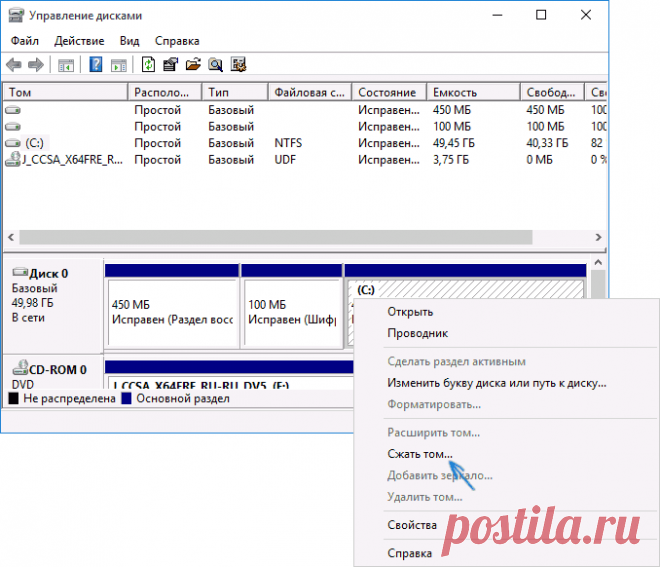Image resolution: width=660 pixels, height=567 pixels.
Task: Click the Forward arrow in toolbar
Action: point(36,65)
